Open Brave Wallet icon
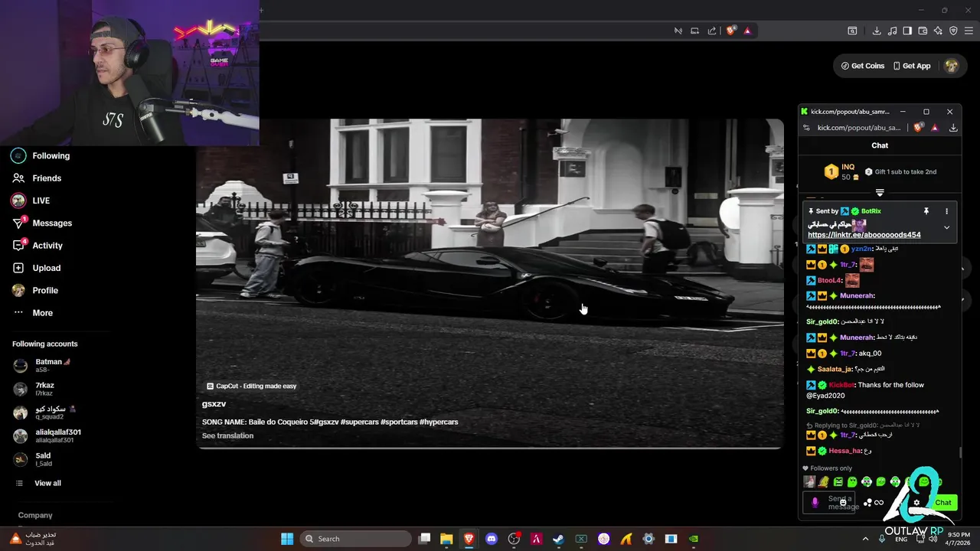The width and height of the screenshot is (980, 551). pos(923,31)
